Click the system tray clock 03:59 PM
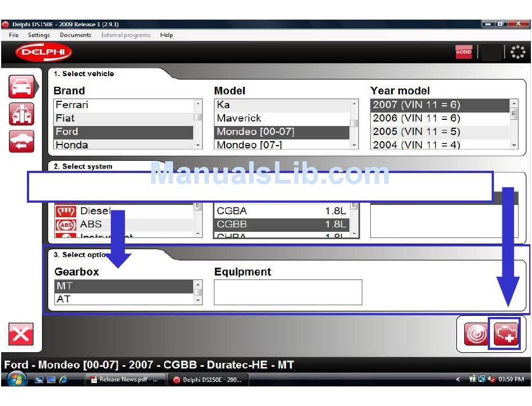 511,379
